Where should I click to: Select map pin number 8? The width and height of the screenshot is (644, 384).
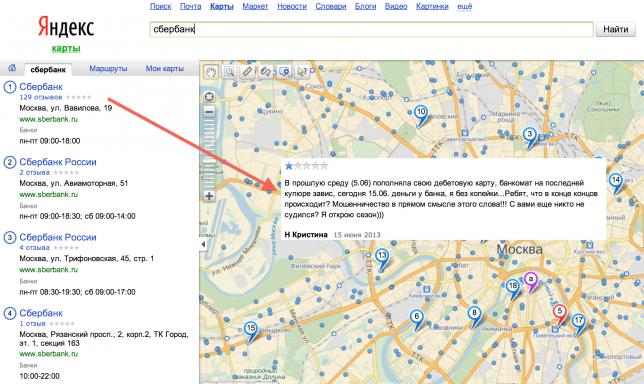point(474,314)
